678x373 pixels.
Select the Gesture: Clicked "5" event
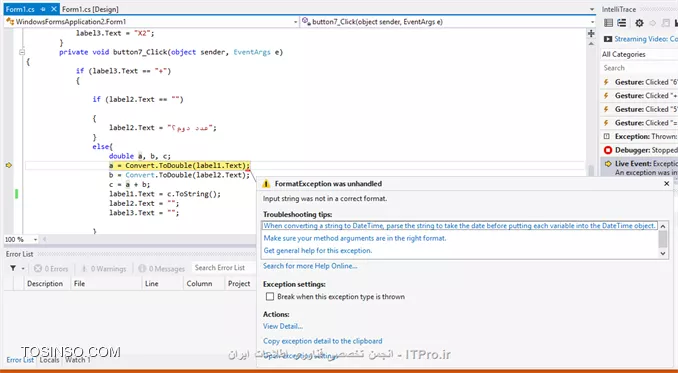pyautogui.click(x=639, y=109)
